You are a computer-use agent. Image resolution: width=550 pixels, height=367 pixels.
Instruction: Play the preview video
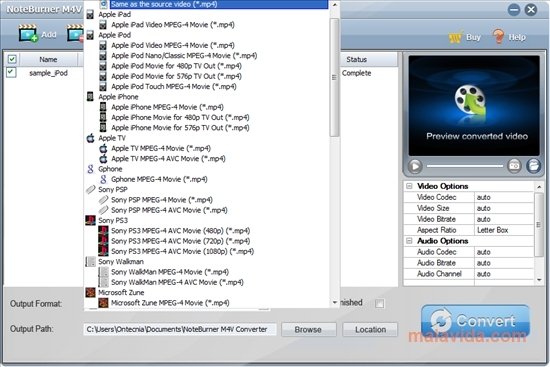pos(415,166)
